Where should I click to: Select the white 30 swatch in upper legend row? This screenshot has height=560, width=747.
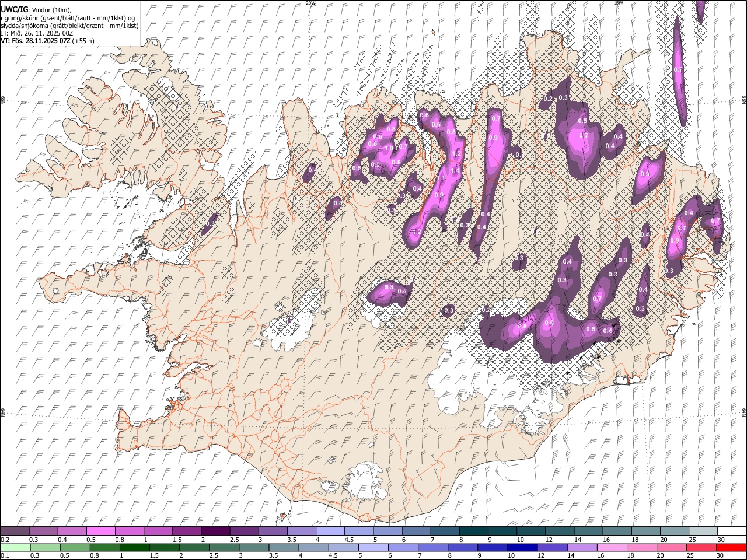point(732,531)
